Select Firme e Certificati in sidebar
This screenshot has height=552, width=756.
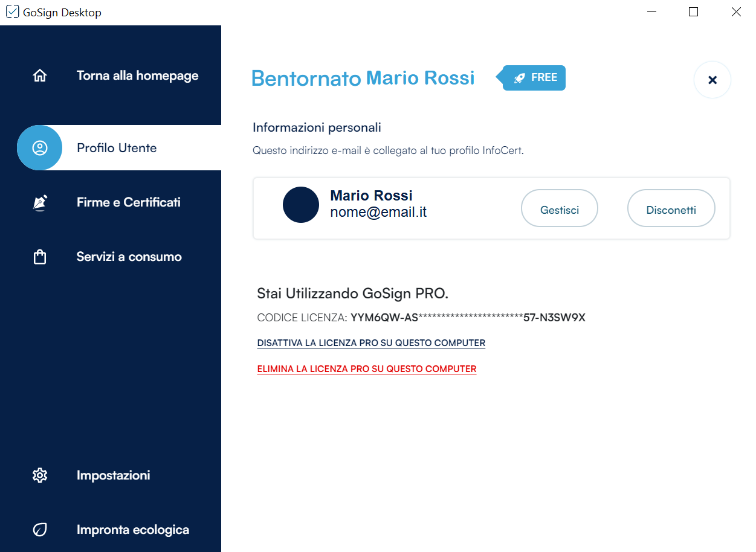tap(128, 203)
